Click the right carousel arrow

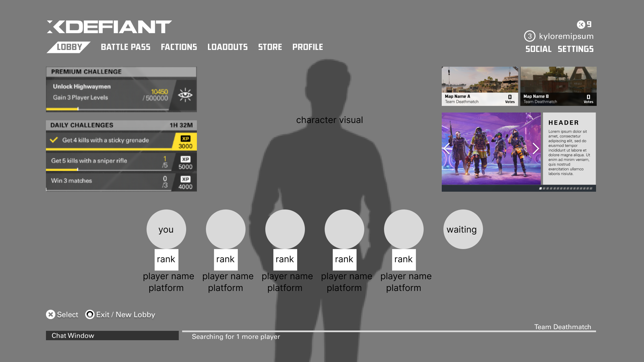click(x=536, y=148)
